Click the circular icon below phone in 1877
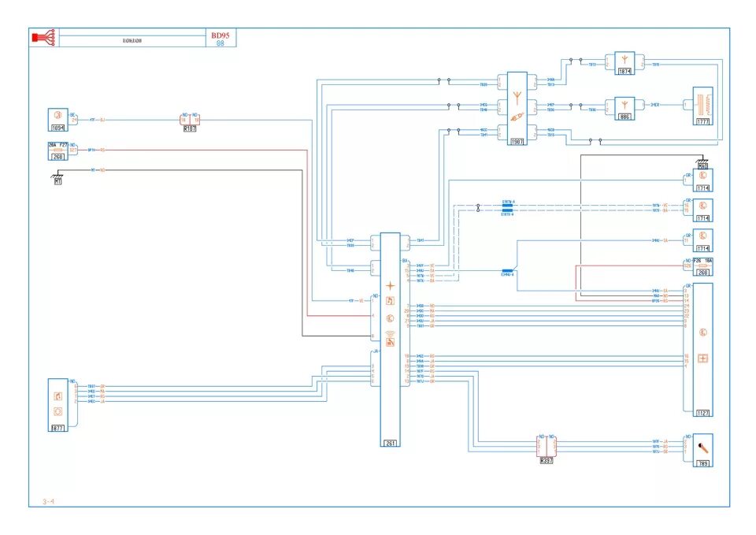Image resolution: width=756 pixels, height=535 pixels. [x=57, y=411]
